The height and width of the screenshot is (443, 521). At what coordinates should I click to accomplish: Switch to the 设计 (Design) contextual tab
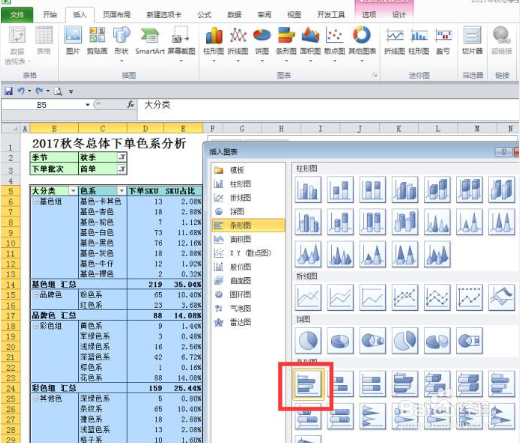399,15
